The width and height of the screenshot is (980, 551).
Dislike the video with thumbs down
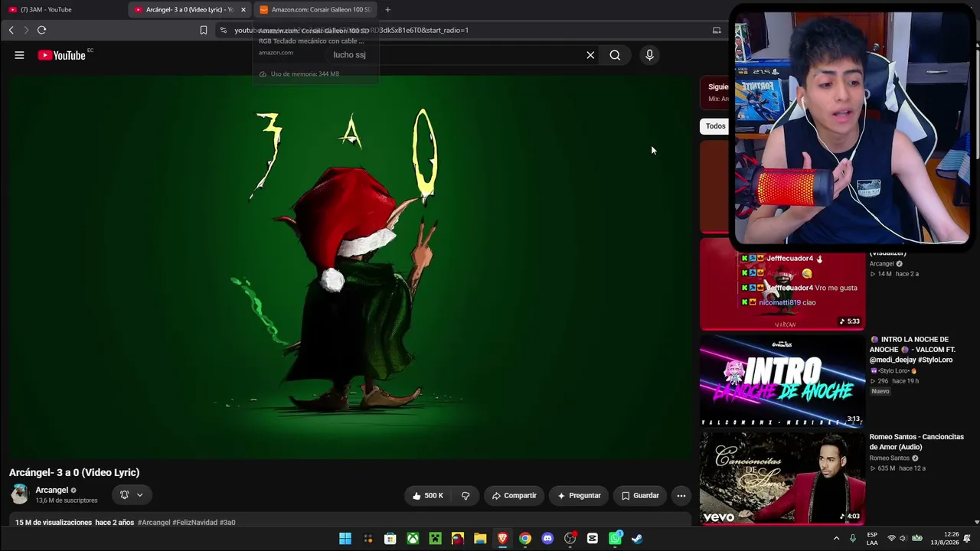465,495
